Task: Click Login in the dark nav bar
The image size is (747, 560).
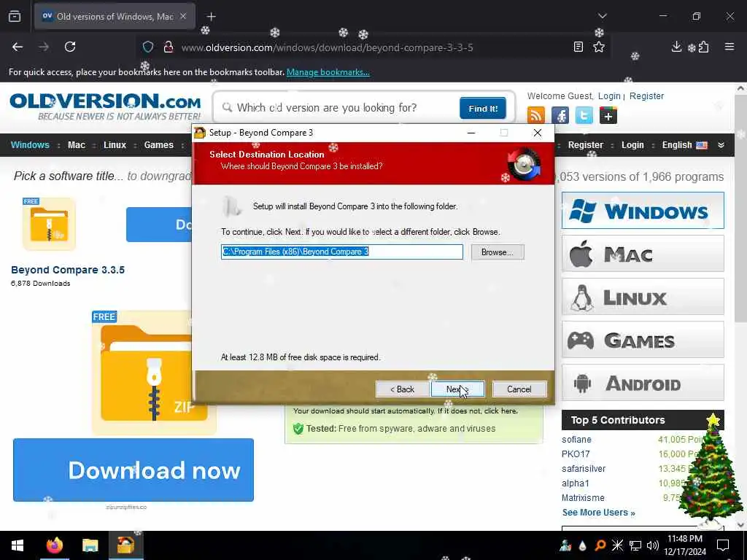Action: 632,145
